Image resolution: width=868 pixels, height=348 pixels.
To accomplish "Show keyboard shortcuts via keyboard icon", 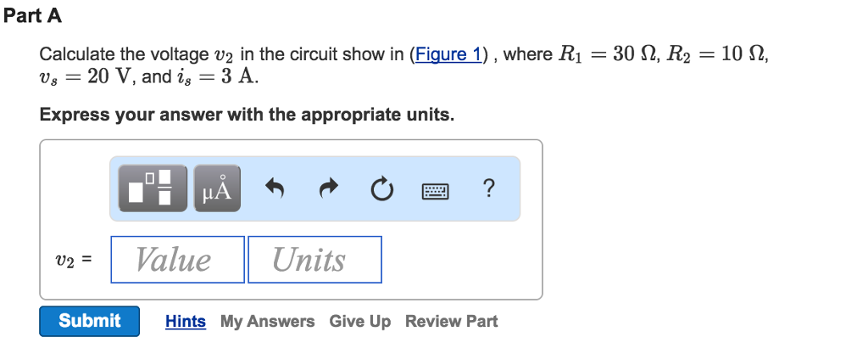I will click(x=436, y=192).
